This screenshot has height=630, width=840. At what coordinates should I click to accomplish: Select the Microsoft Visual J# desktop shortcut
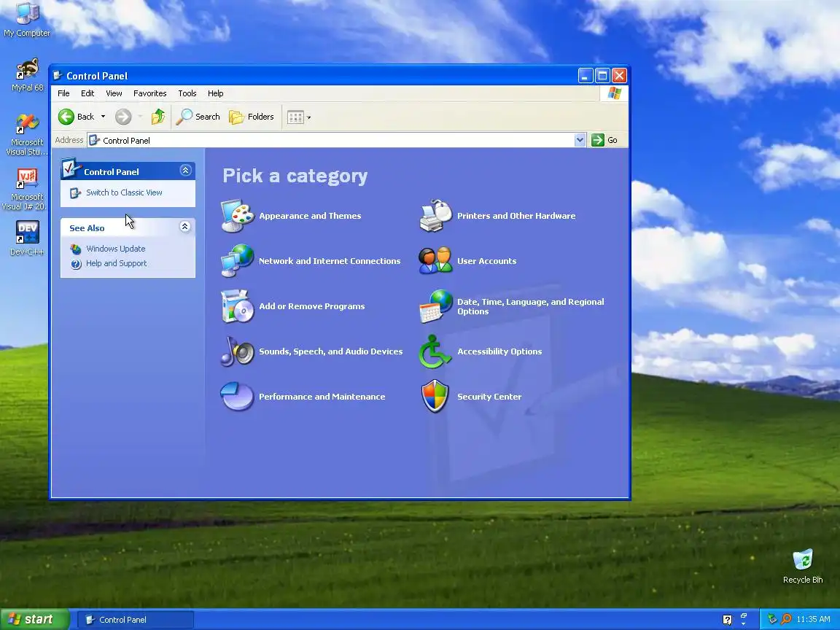(x=27, y=190)
